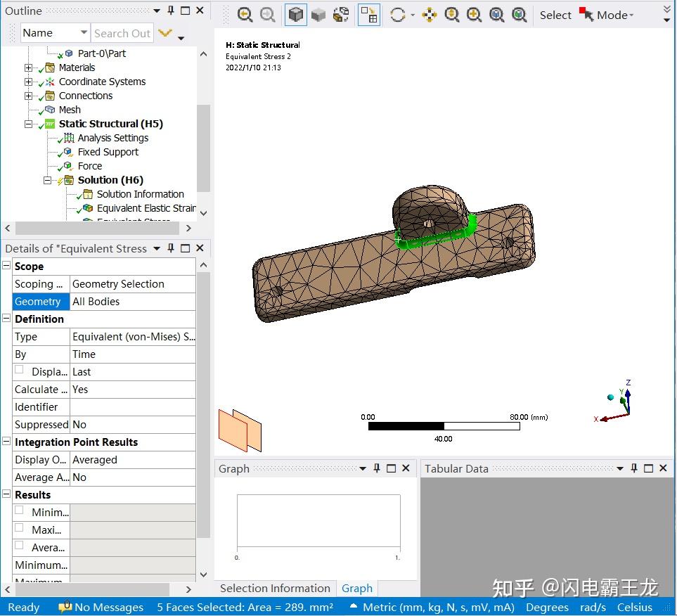Click the Search Outline input field

pos(122,33)
